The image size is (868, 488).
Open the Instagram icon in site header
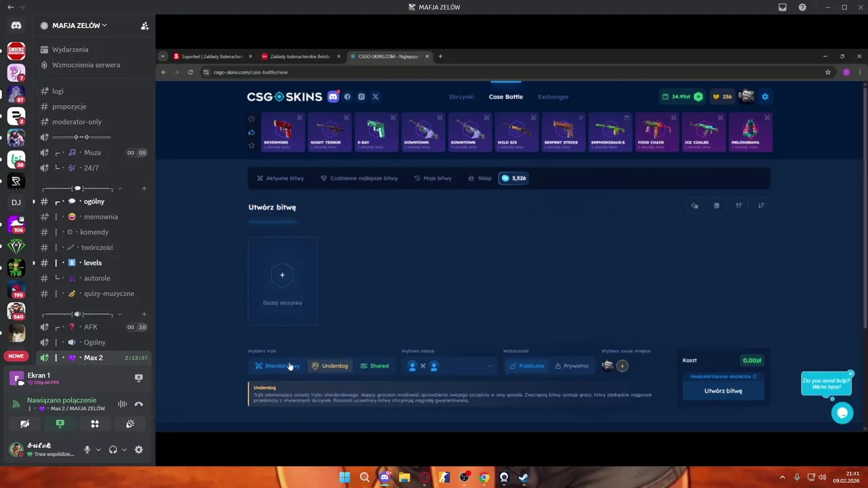click(361, 97)
